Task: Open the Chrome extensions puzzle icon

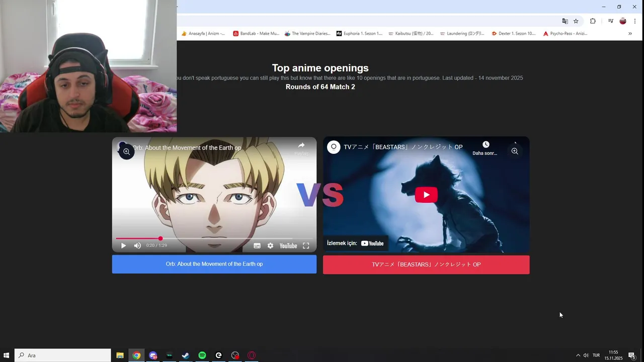Action: coord(593,21)
